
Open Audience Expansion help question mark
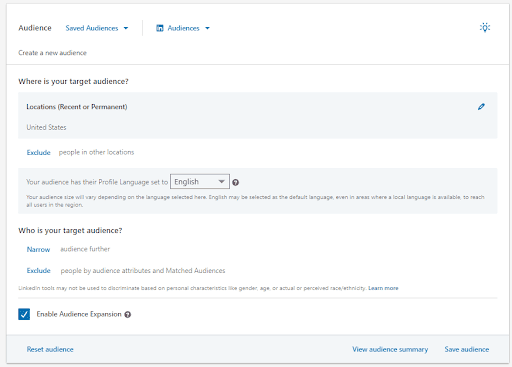(x=127, y=314)
